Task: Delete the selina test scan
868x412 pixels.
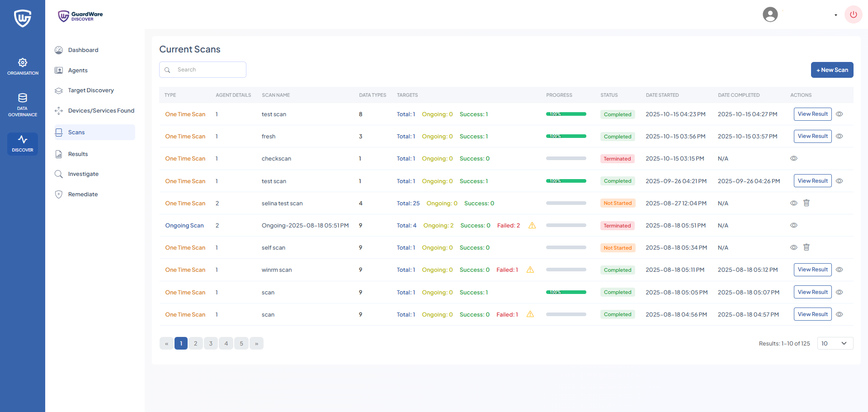Action: [x=806, y=203]
